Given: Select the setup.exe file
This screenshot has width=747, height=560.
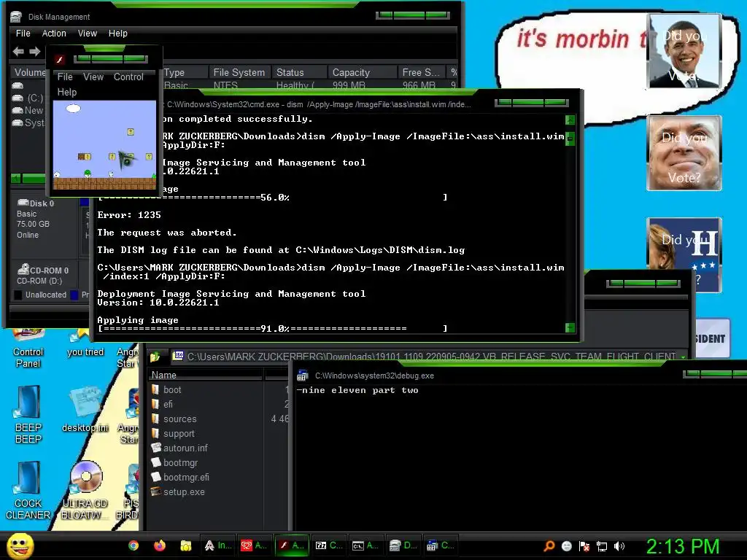Looking at the screenshot, I should coord(178,492).
